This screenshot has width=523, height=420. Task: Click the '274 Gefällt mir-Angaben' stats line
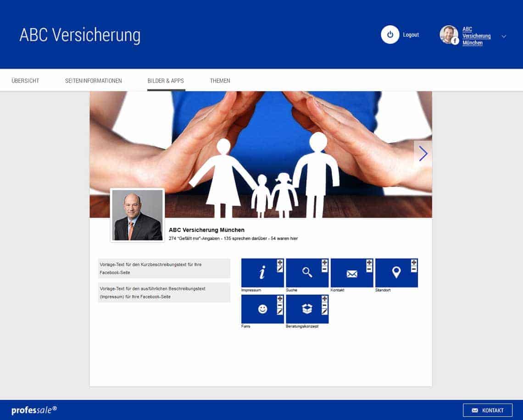point(233,238)
